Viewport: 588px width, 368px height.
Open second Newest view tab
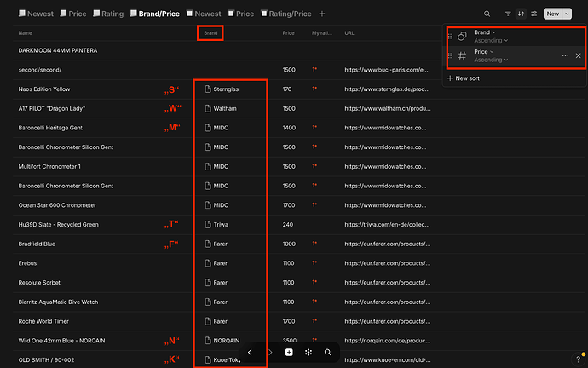(x=204, y=14)
